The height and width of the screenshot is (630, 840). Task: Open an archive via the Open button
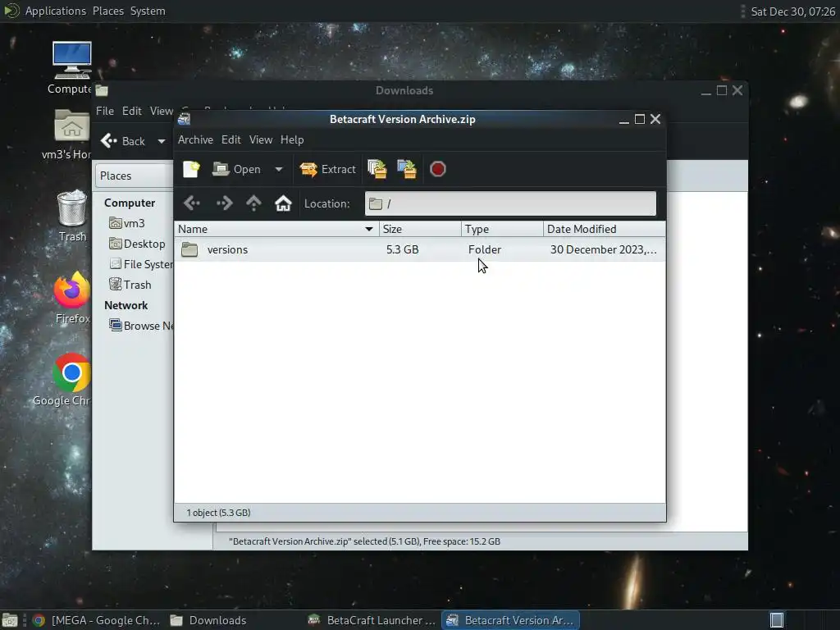pos(237,169)
